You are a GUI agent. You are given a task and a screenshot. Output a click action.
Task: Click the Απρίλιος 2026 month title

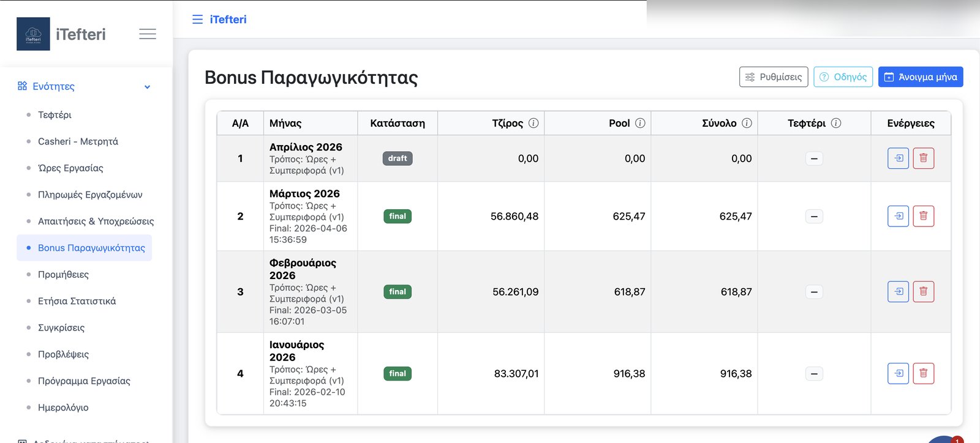306,147
